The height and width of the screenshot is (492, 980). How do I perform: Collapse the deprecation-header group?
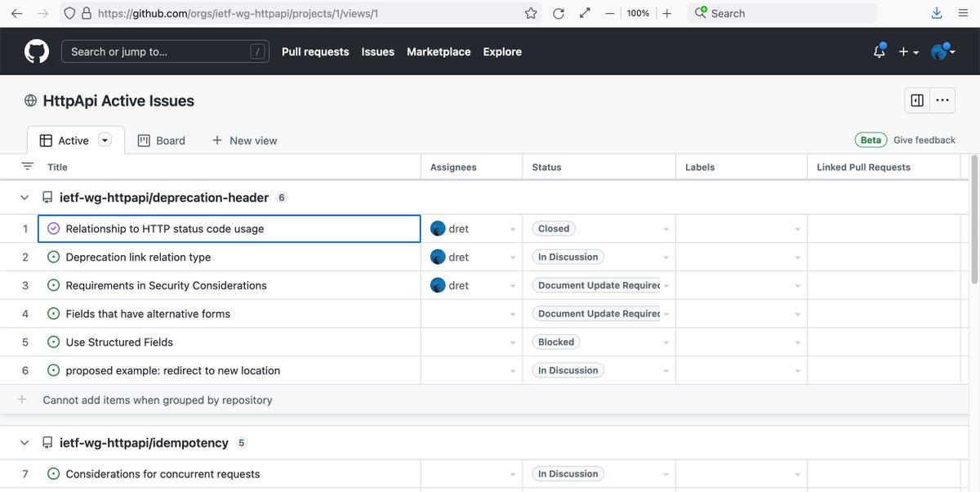tap(25, 198)
